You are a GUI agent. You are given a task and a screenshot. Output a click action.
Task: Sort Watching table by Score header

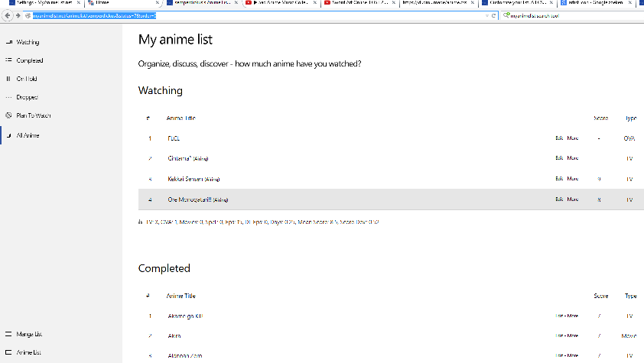601,118
